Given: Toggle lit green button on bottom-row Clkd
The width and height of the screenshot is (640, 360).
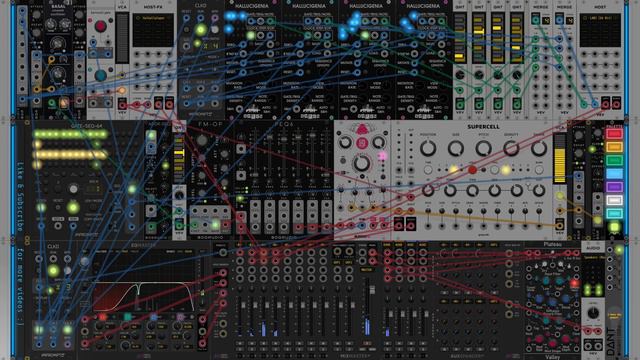Looking at the screenshot, I should click(x=53, y=270).
